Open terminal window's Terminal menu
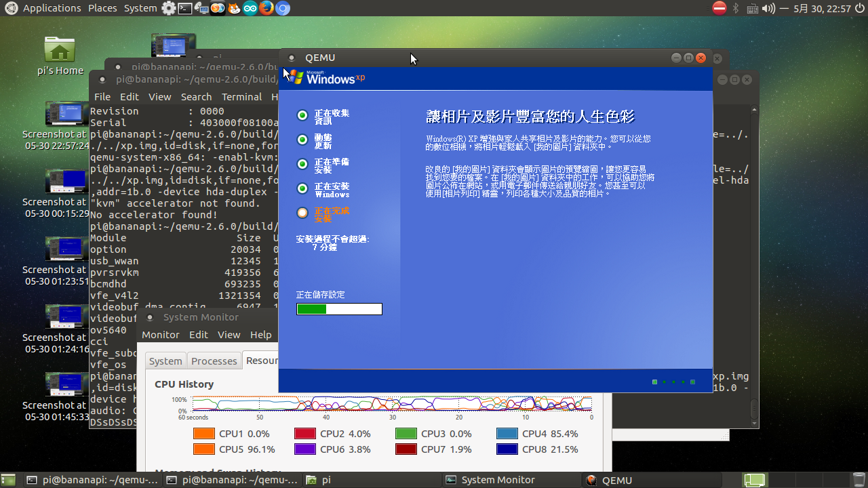This screenshot has width=868, height=488. pos(241,97)
